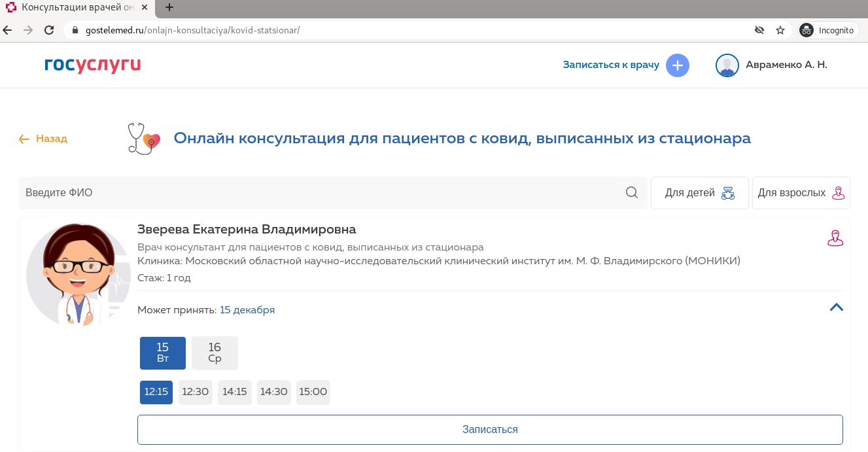868x452 pixels.
Task: Click the hide-images eye icon in the address bar
Action: point(759,30)
